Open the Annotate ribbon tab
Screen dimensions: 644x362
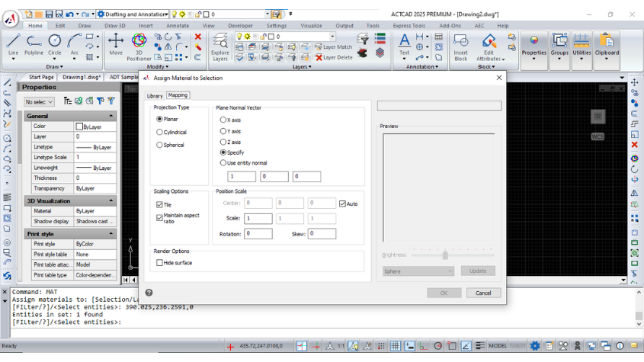point(178,25)
